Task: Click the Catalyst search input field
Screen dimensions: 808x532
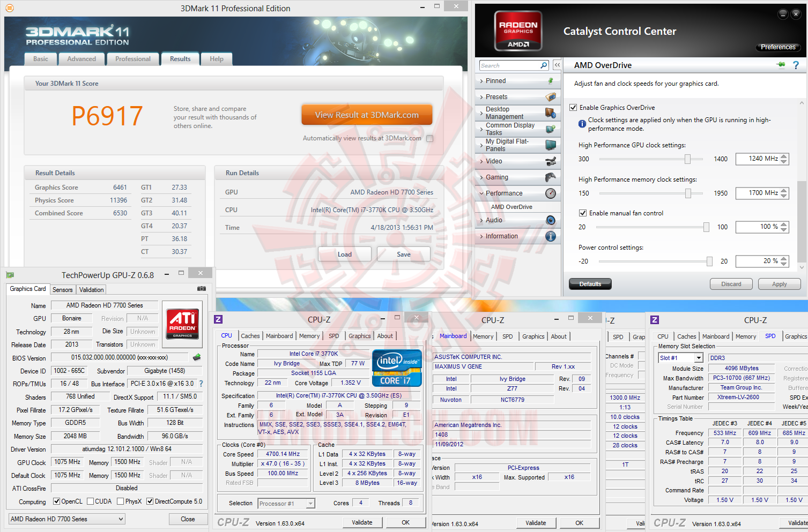Action: tap(509, 65)
